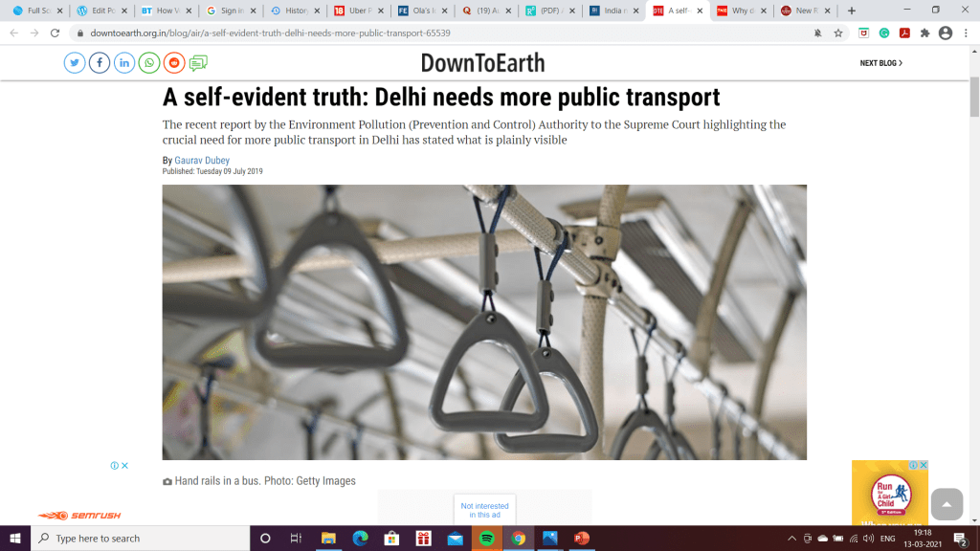980x551 pixels.
Task: Share article on Twitter icon
Action: pos(75,62)
